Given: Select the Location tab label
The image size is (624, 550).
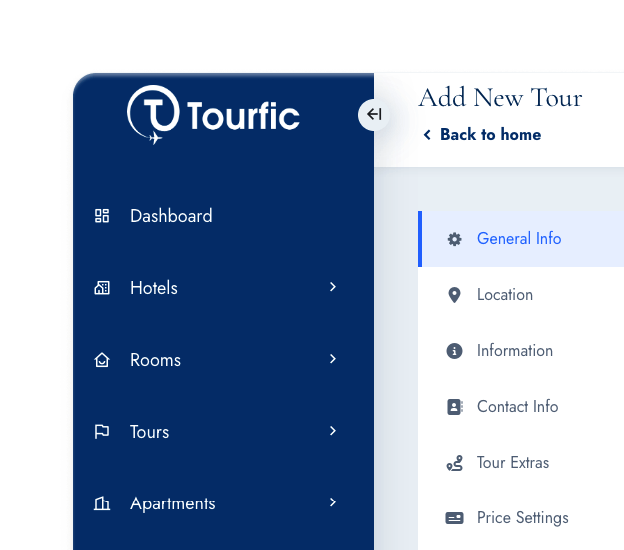Looking at the screenshot, I should [505, 295].
